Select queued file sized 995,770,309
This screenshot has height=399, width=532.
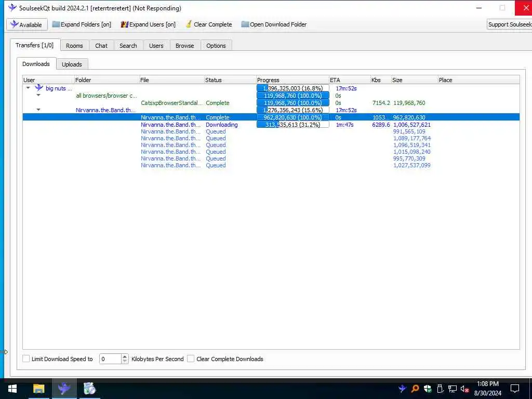(x=271, y=158)
